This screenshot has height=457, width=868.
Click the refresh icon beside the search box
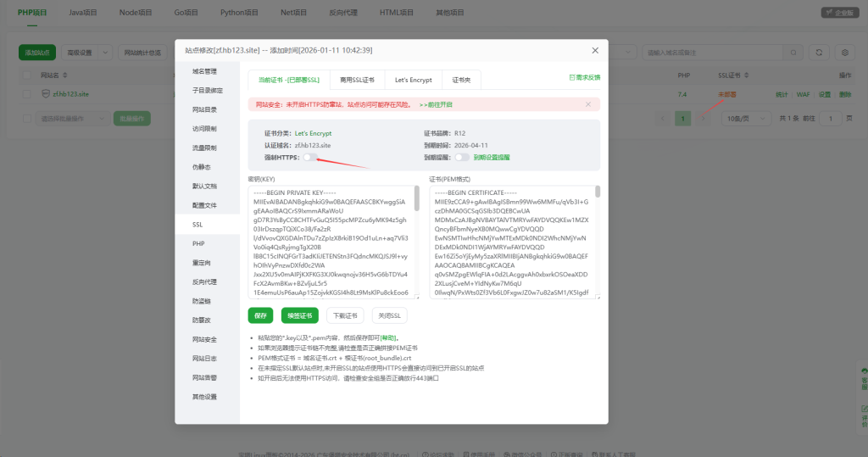click(819, 53)
